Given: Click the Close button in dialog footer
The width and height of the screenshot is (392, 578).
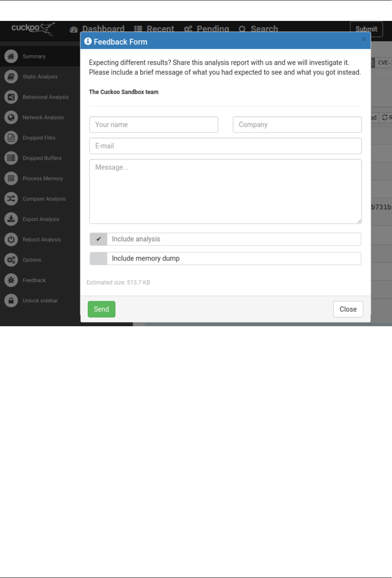Looking at the screenshot, I should pos(348,309).
